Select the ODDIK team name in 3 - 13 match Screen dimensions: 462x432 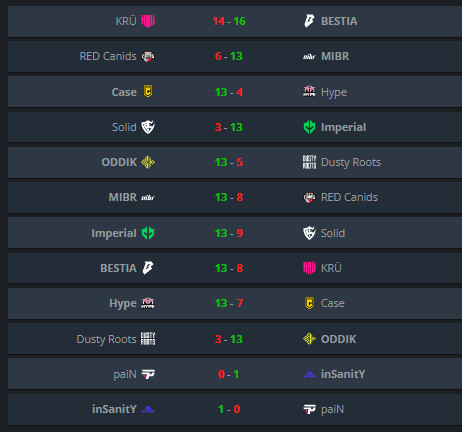tap(339, 339)
